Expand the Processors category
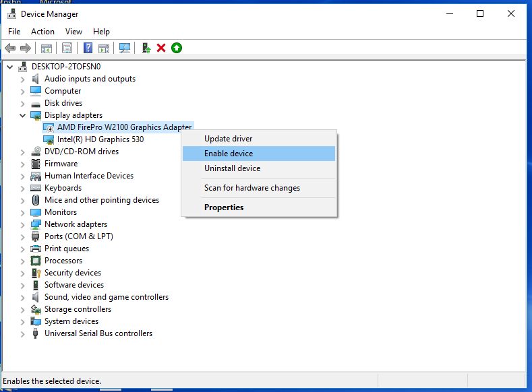The image size is (532, 392). [22, 261]
